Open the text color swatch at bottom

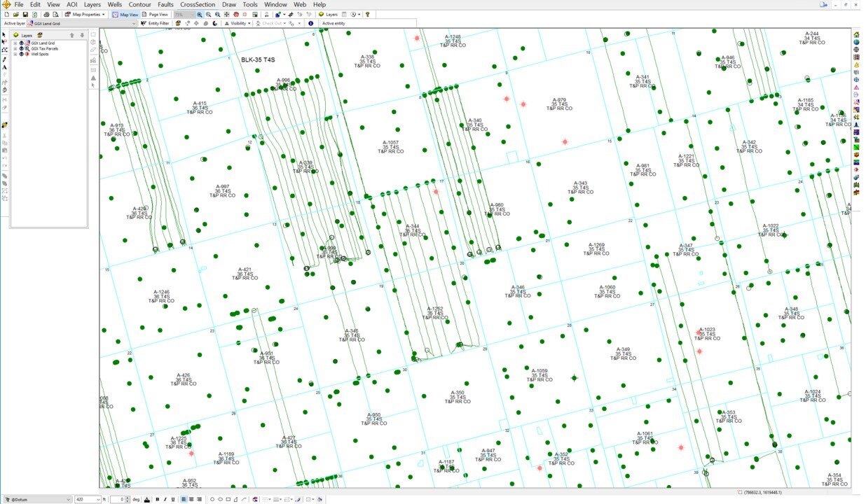(x=146, y=499)
